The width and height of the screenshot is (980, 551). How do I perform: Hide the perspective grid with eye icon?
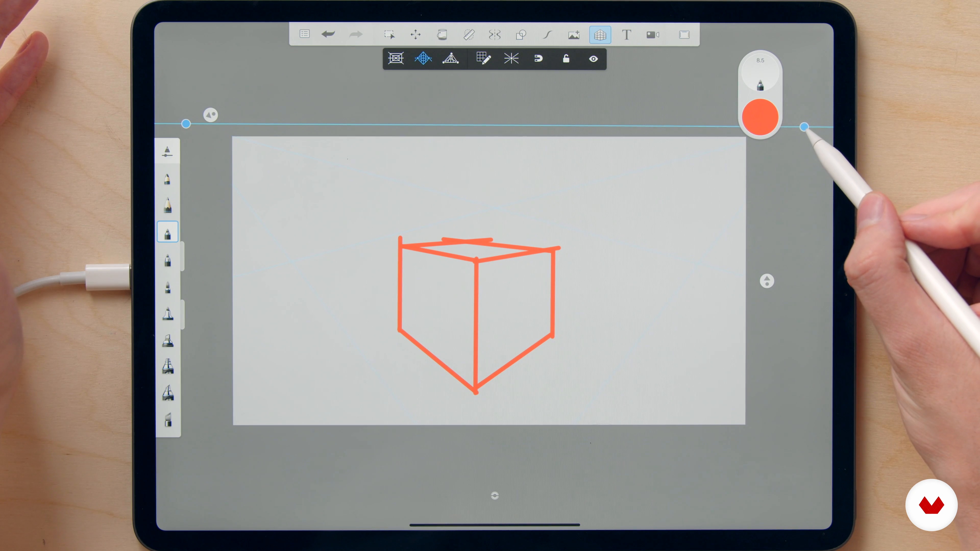(x=593, y=59)
